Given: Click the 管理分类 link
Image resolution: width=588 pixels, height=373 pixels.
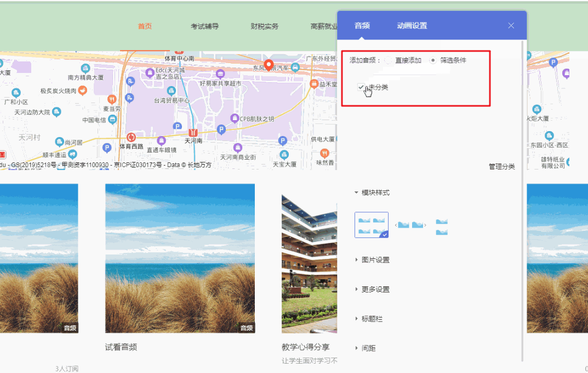Looking at the screenshot, I should click(x=502, y=166).
